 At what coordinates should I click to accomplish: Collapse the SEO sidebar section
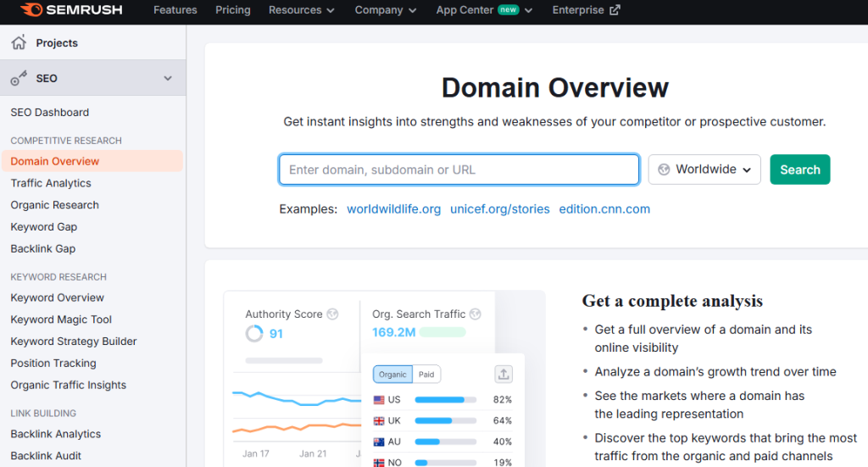(x=168, y=78)
